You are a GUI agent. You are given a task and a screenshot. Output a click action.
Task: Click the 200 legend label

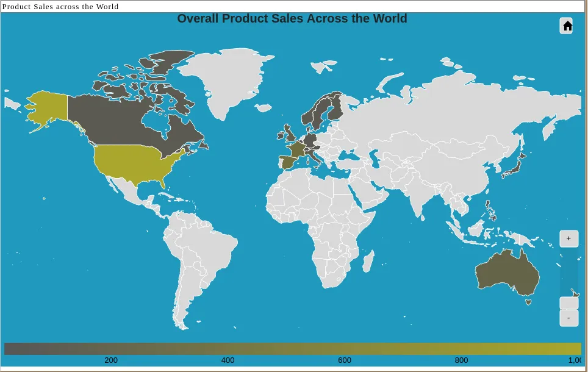coord(111,360)
